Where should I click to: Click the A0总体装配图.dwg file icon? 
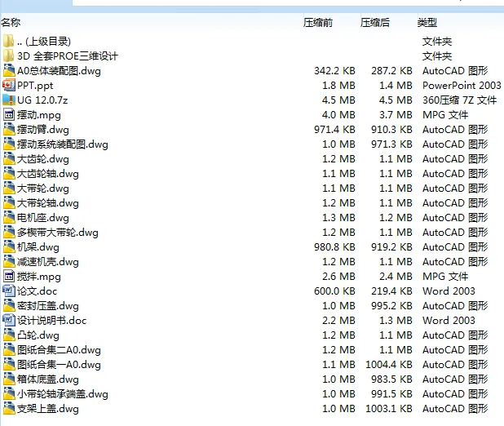[x=9, y=70]
